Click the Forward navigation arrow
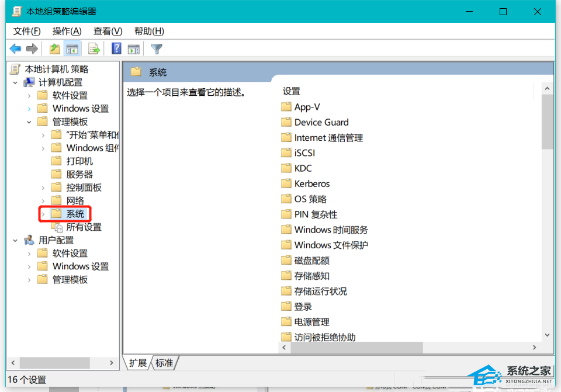561x392 pixels. pos(33,48)
